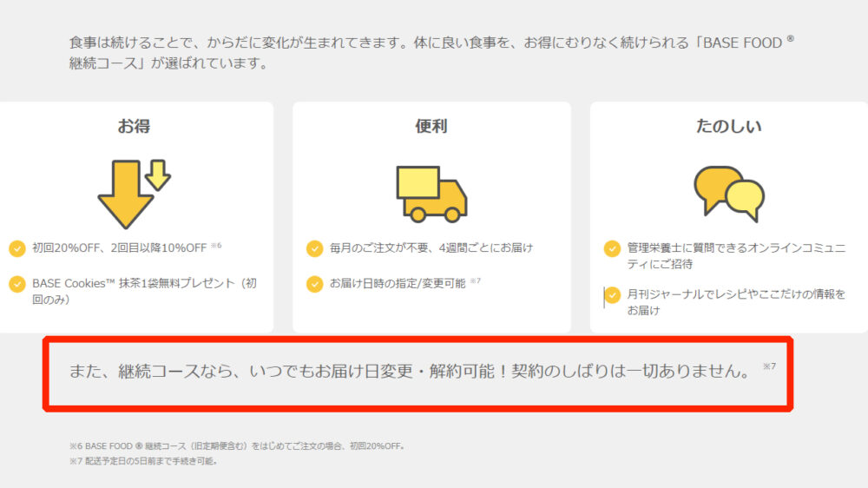Click the ※7 superscript after 一切ありません
Image resolution: width=868 pixels, height=488 pixels.
(769, 366)
